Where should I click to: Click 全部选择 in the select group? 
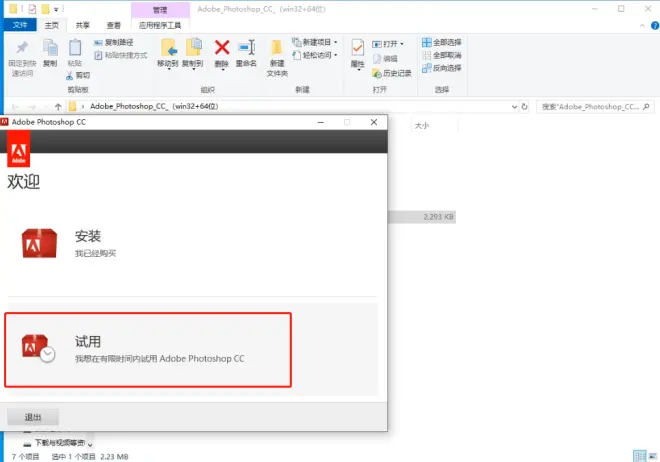(442, 42)
